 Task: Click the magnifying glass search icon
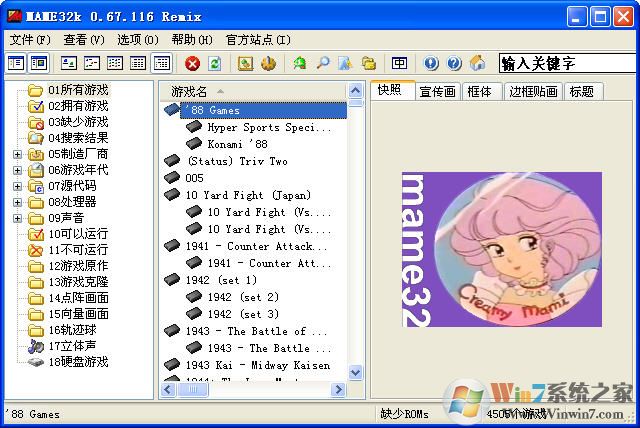[x=323, y=64]
